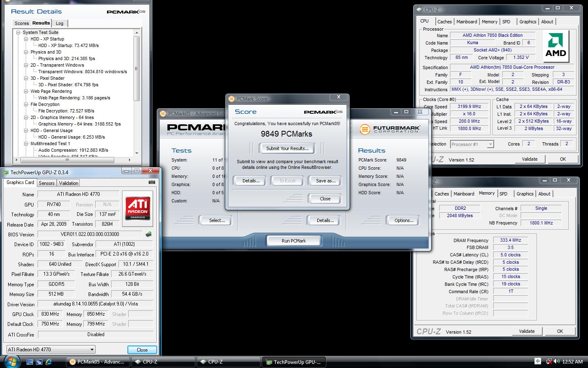Collapse the HDD - General Usage node
Image resolution: width=588 pixels, height=368 pixels.
[26, 130]
